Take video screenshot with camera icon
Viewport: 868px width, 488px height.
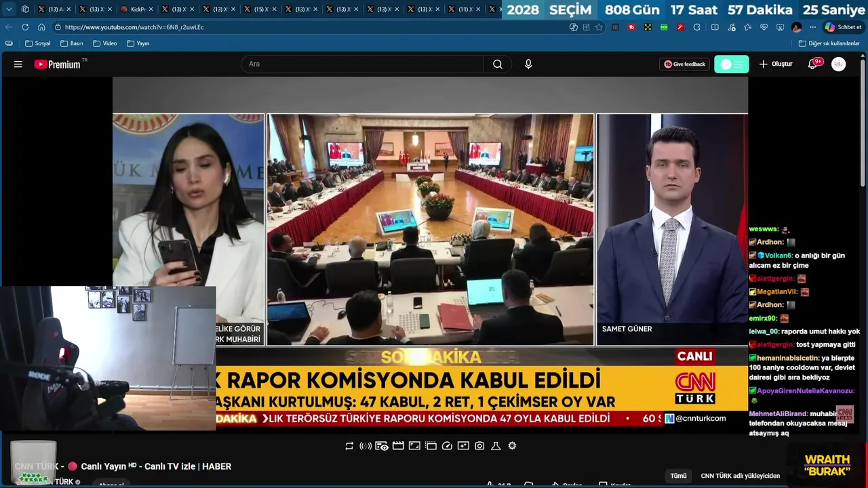coord(479,446)
